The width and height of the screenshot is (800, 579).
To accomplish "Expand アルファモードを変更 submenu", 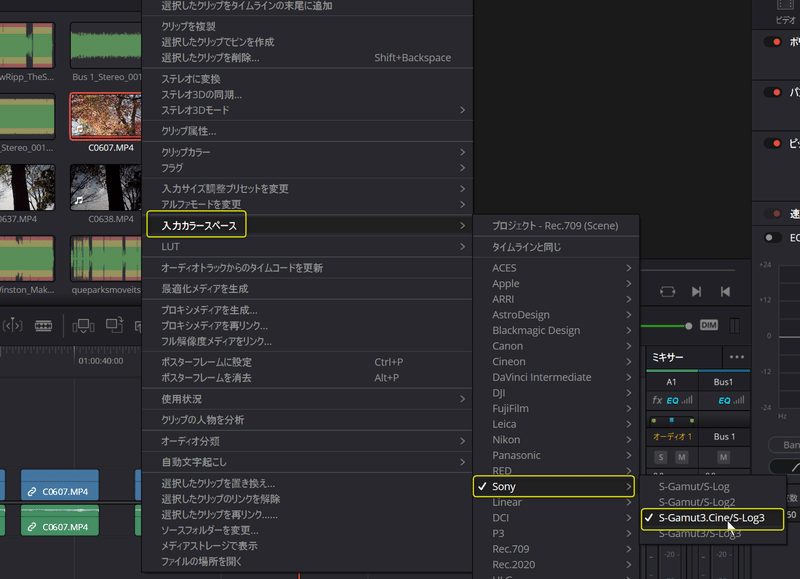I will 308,205.
